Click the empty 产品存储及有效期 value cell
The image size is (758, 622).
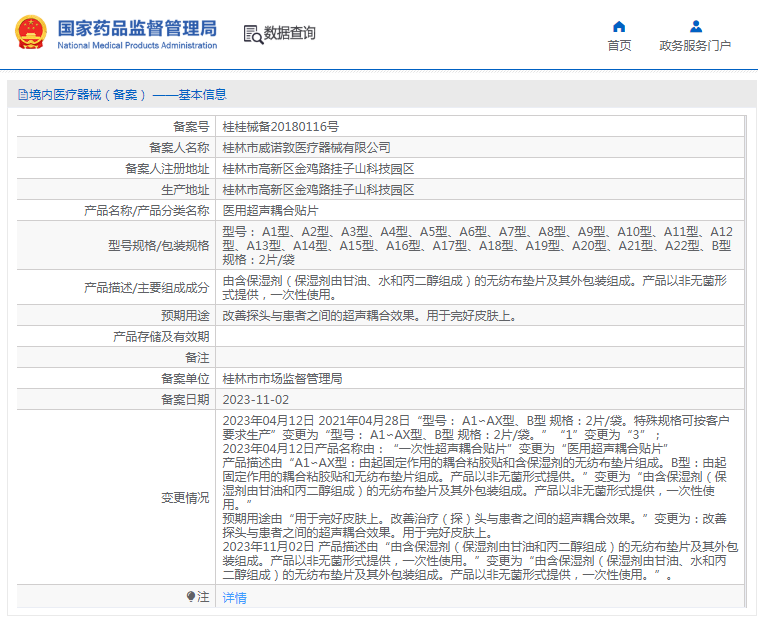tap(480, 336)
